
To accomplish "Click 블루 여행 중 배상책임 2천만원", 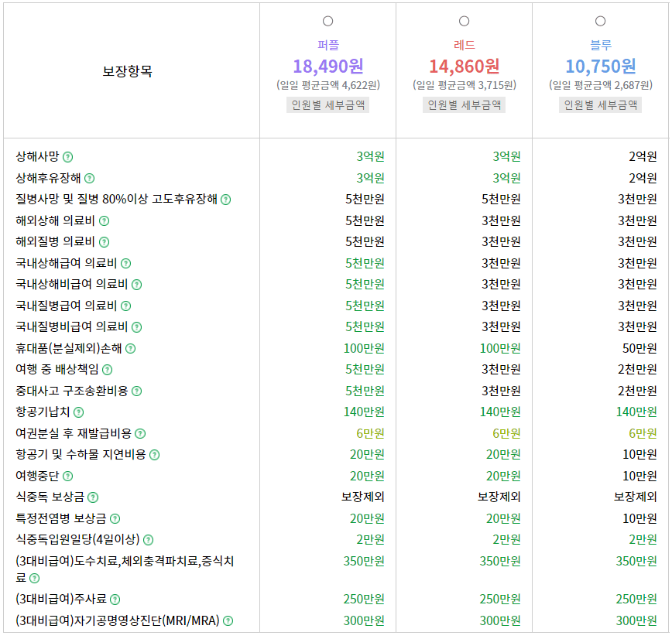I will [637, 369].
